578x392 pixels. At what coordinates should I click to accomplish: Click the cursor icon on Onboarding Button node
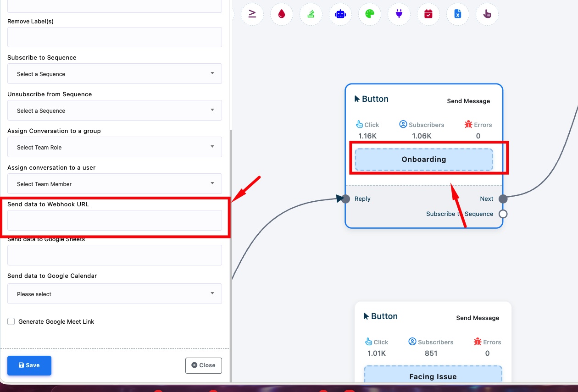click(357, 99)
